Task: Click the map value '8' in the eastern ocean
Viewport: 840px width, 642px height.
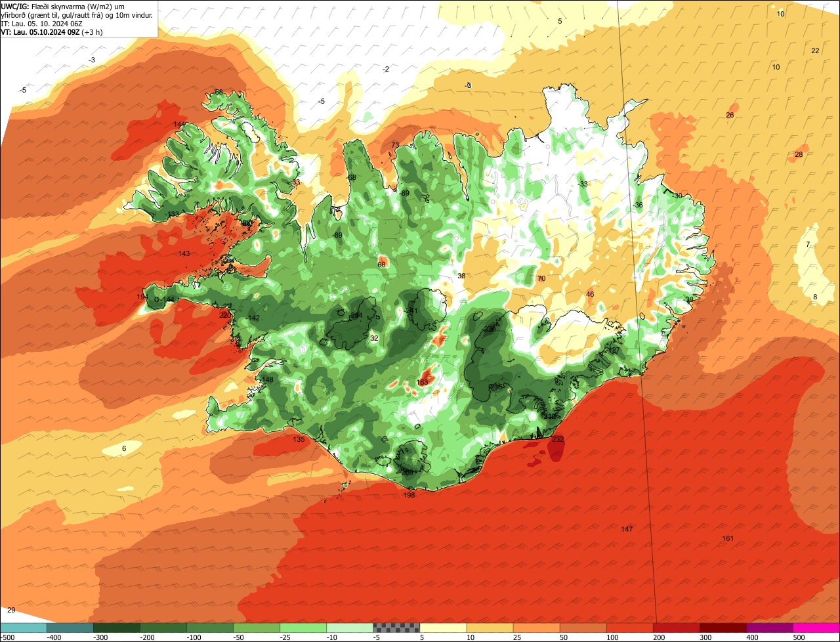Action: [816, 297]
